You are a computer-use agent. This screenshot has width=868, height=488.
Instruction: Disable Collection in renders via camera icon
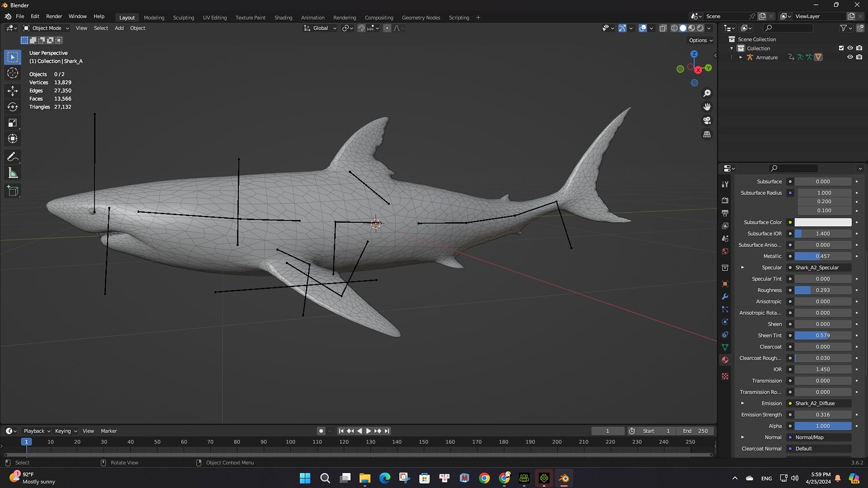click(x=859, y=48)
